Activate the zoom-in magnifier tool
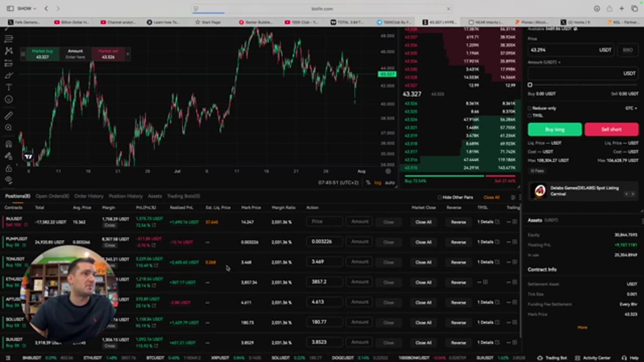644x362 pixels. point(9,128)
